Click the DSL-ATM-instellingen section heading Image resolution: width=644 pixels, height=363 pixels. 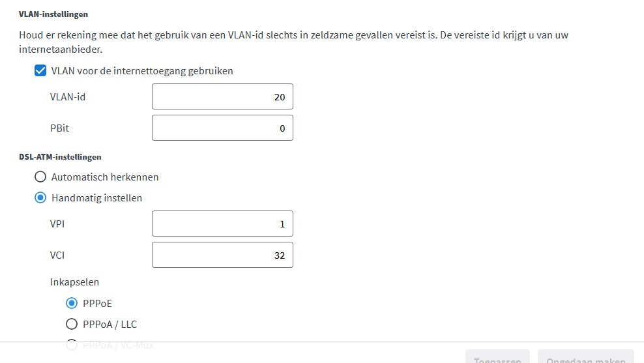60,157
